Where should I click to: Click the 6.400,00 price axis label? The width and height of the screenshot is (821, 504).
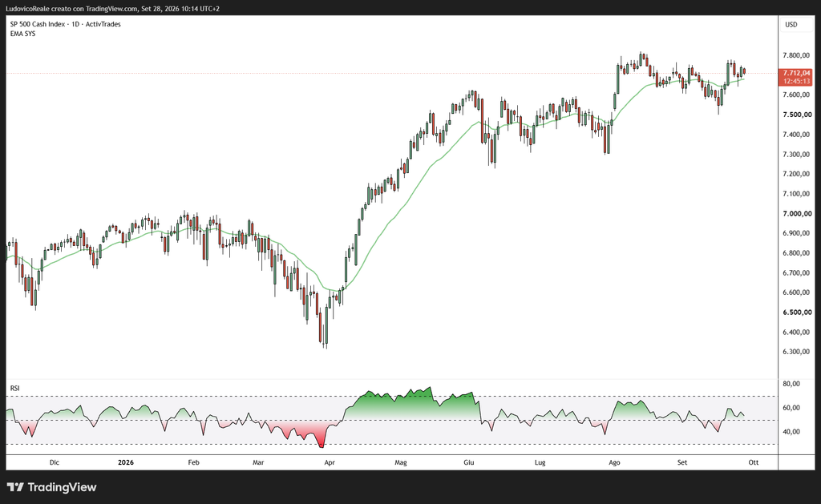(797, 332)
